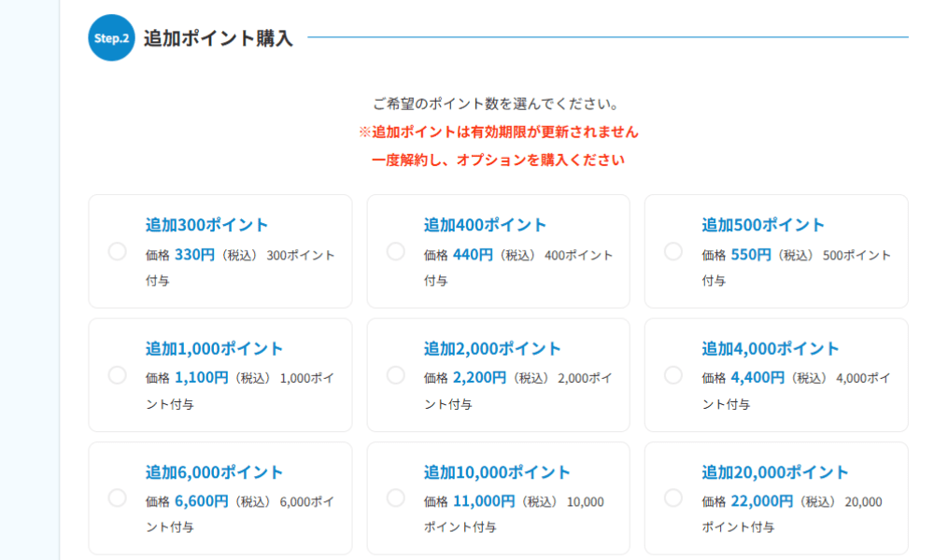Click the 追加2,000ポイント card heading

coord(492,349)
